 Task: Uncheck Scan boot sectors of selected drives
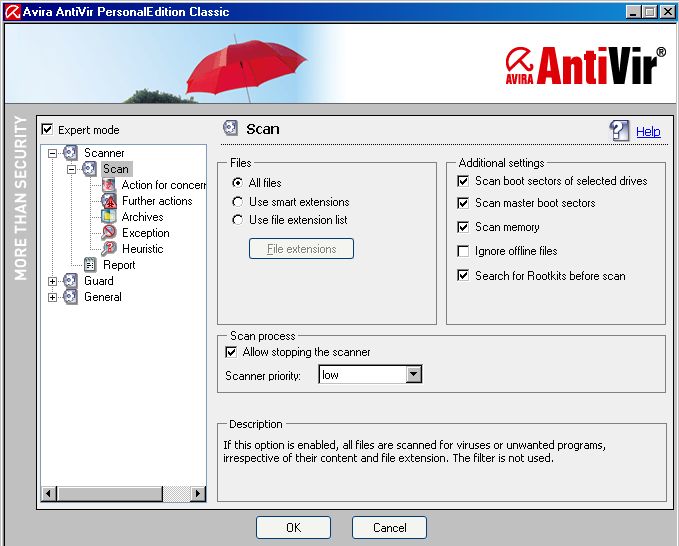coord(463,181)
